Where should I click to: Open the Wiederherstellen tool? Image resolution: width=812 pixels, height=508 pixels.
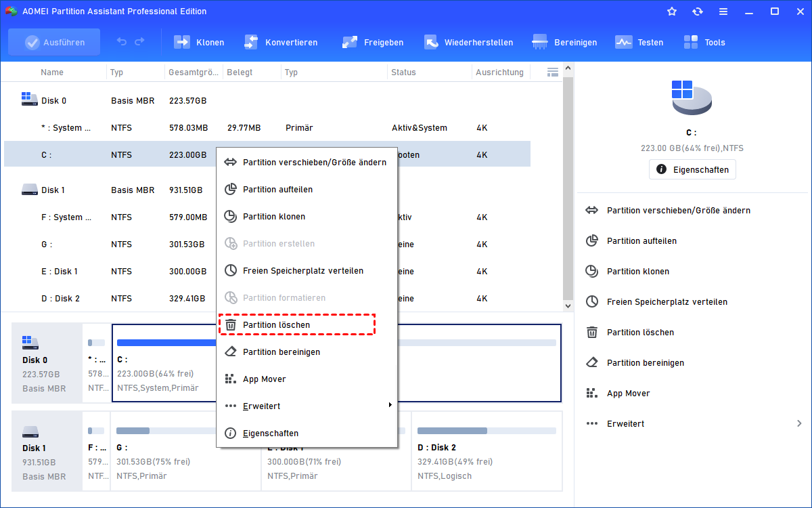coord(468,42)
